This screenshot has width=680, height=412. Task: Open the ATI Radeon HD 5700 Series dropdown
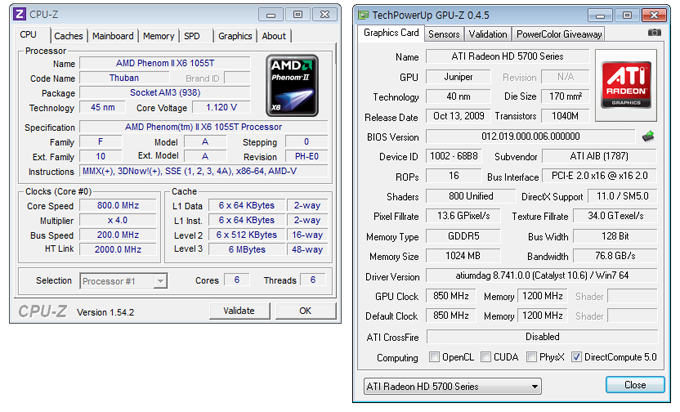tap(452, 386)
